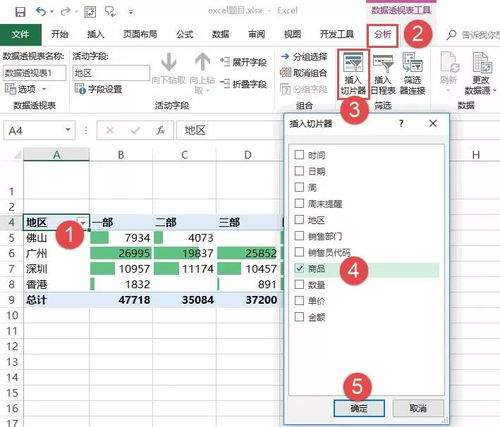Switch to the 视图 ribbon tab
The image size is (500, 427).
(292, 34)
